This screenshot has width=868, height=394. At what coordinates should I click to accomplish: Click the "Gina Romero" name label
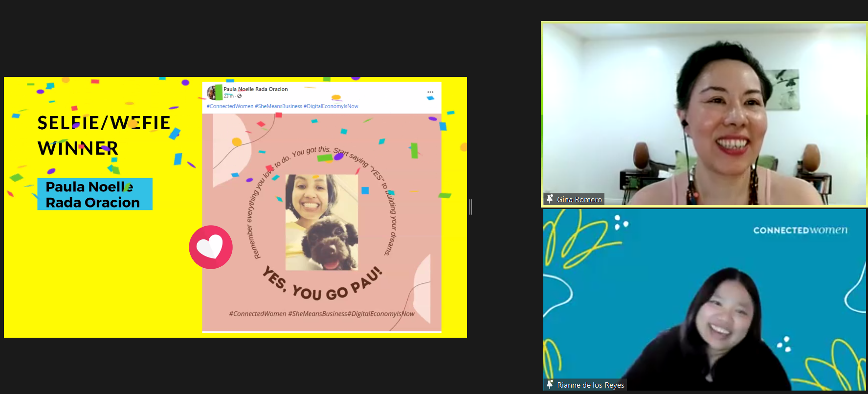[579, 199]
